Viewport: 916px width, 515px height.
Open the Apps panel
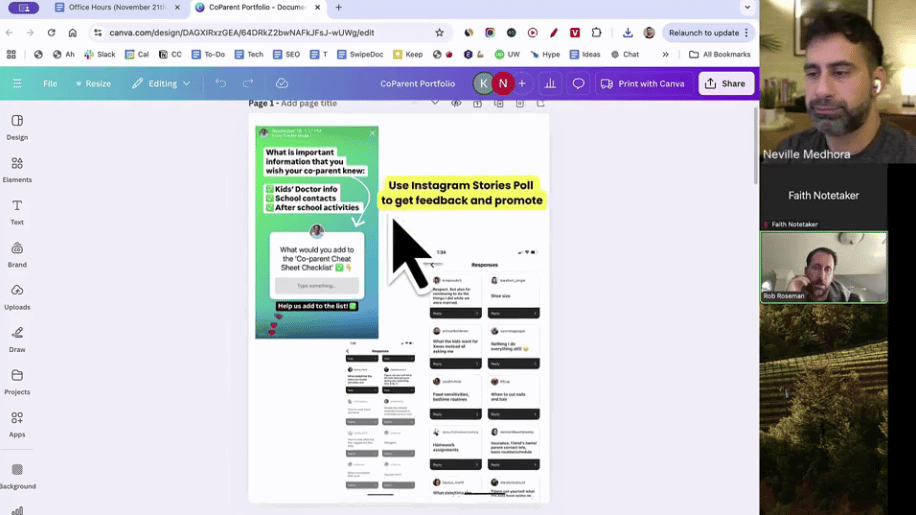coord(17,425)
